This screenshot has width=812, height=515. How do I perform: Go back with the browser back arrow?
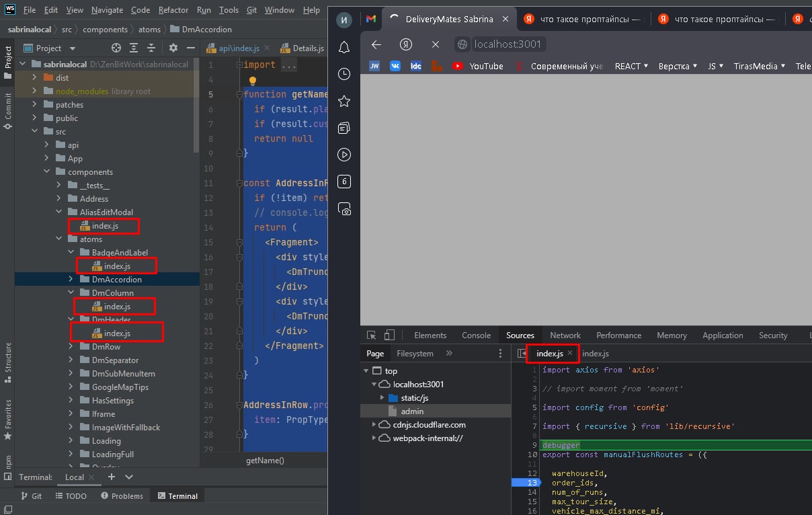tap(376, 44)
